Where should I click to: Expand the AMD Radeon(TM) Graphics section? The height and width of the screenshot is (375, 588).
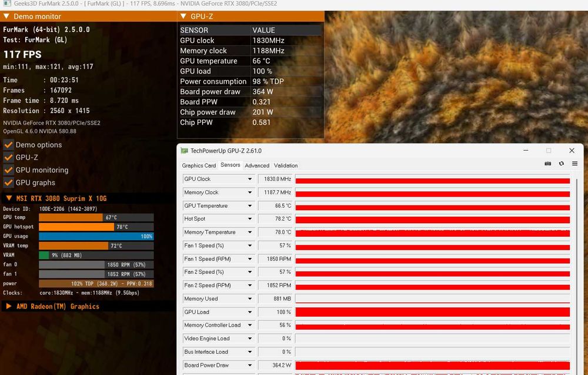[x=9, y=306]
